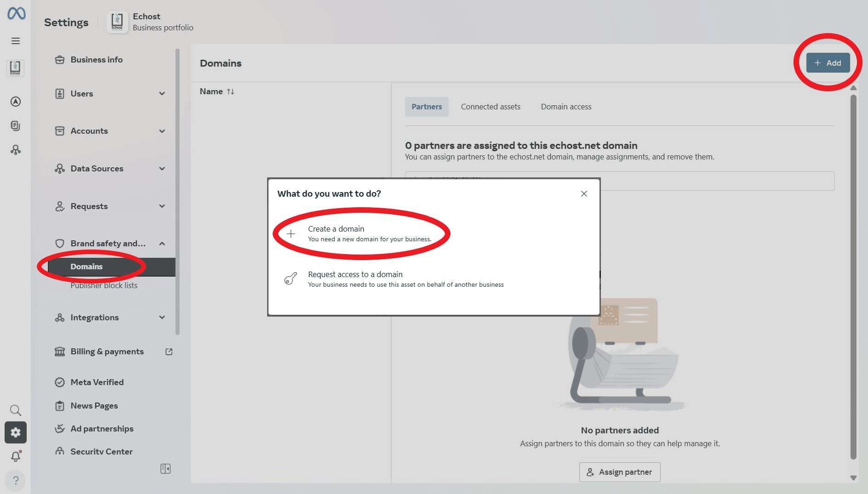868x494 pixels.
Task: Open the pages document icon in left rail
Action: pos(16,125)
